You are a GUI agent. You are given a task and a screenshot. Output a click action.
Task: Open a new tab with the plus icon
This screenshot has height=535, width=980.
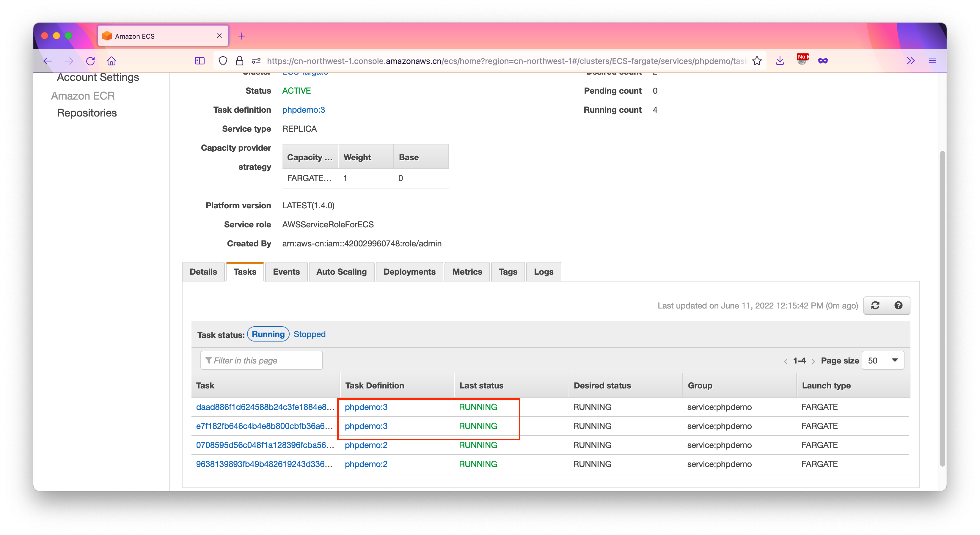click(241, 36)
